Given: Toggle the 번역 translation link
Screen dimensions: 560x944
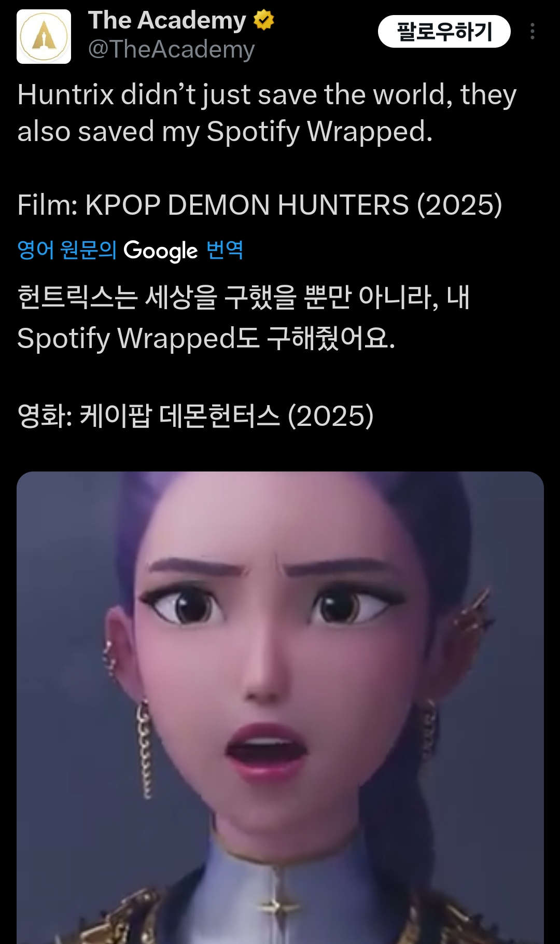Looking at the screenshot, I should click(225, 249).
